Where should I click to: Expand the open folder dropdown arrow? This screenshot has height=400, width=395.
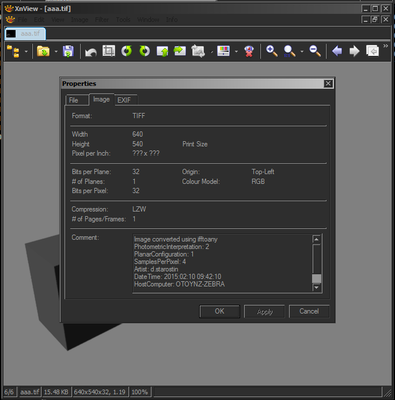coord(56,52)
